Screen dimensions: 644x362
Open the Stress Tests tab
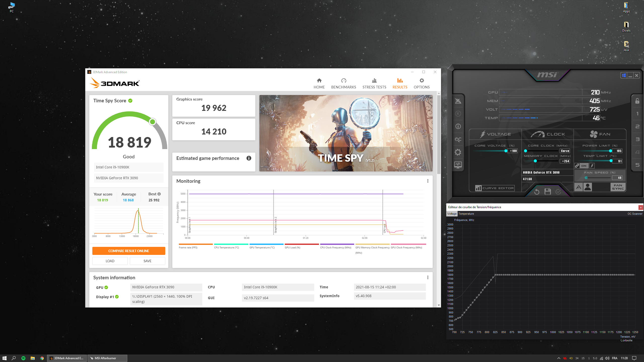(x=374, y=83)
